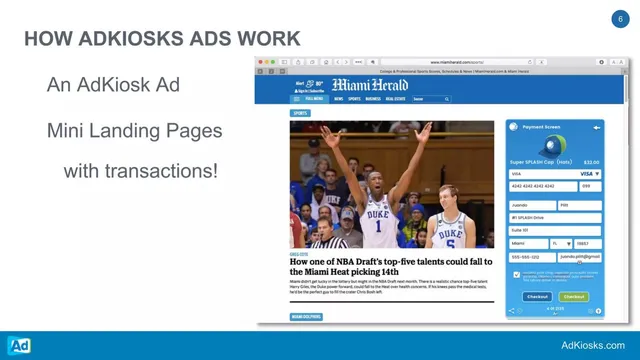The height and width of the screenshot is (360, 640).
Task: Click the back arrow on Payment Screen
Action: click(597, 128)
